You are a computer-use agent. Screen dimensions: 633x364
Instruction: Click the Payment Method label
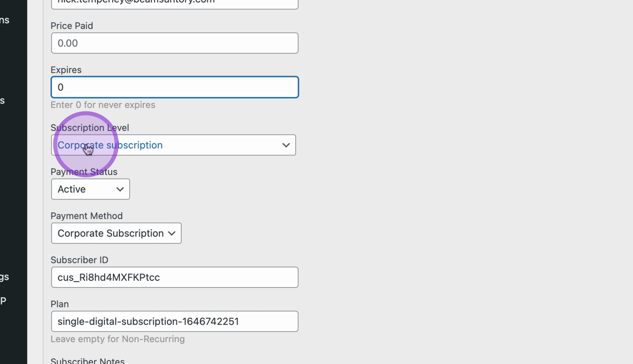click(87, 216)
